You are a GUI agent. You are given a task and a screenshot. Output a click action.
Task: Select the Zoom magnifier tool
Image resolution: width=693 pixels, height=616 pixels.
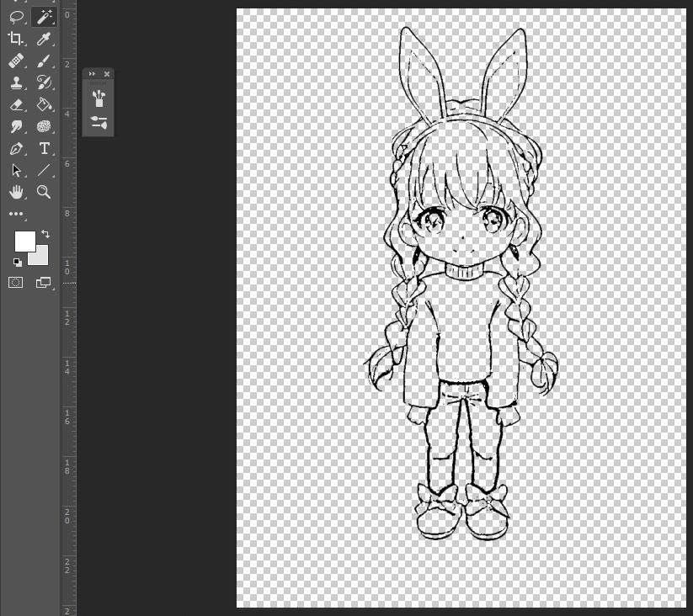44,192
